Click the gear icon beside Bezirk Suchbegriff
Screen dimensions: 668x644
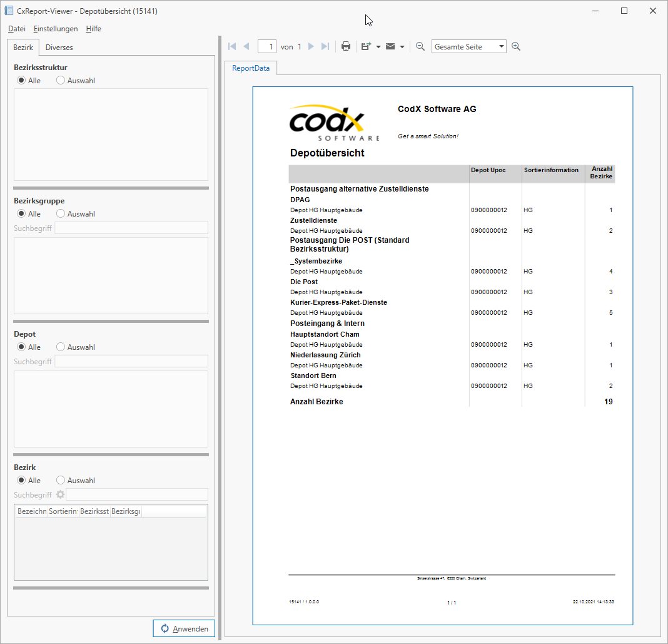pos(60,494)
